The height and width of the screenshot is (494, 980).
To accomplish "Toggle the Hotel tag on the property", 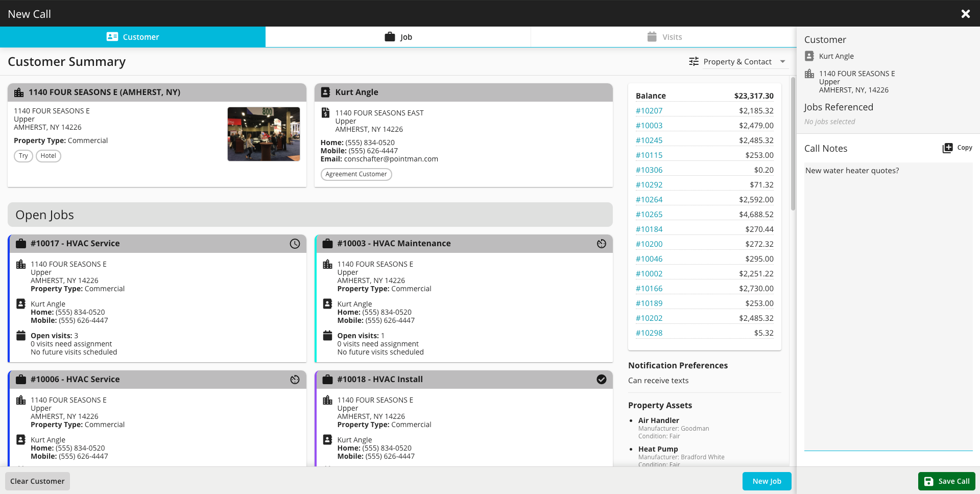I will [x=49, y=156].
